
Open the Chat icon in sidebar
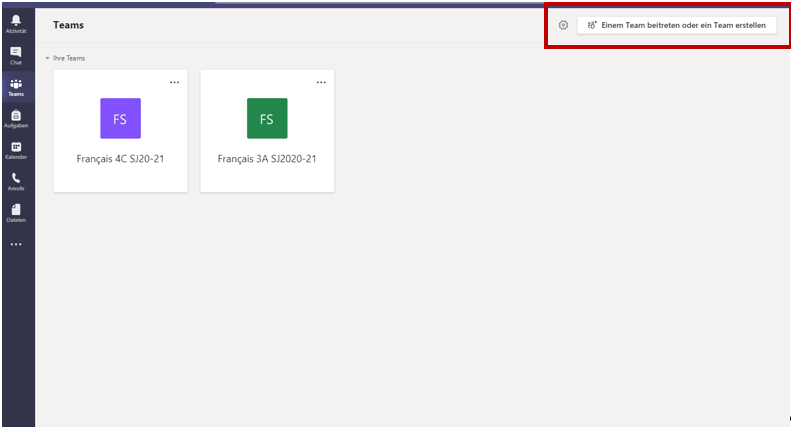pyautogui.click(x=16, y=54)
